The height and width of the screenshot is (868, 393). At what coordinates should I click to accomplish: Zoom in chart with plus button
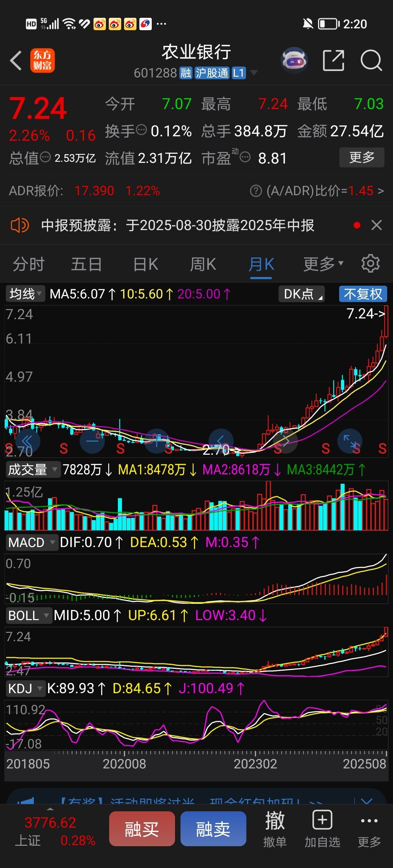(x=156, y=441)
